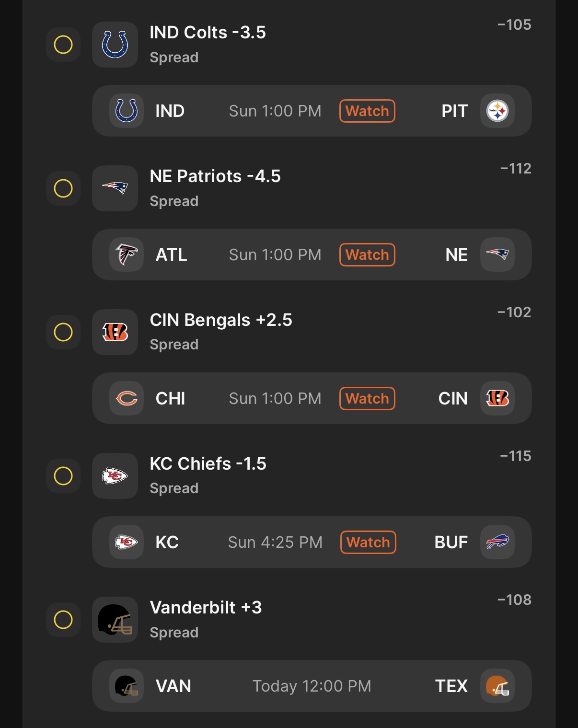Toggle the Vanderbilt +3 pick circle
The width and height of the screenshot is (578, 728).
pyautogui.click(x=63, y=620)
